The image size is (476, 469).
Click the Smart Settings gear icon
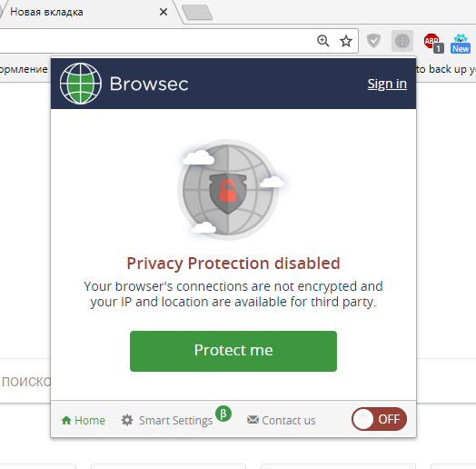coord(127,420)
